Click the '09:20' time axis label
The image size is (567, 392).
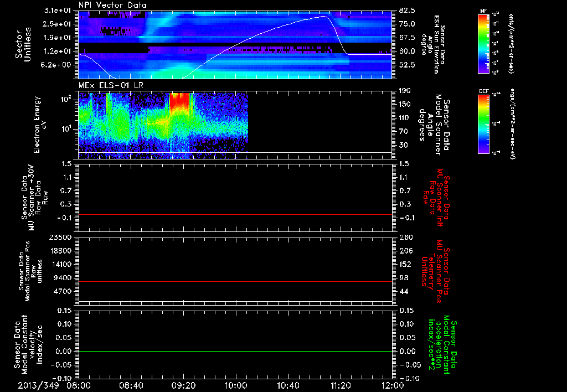point(184,385)
